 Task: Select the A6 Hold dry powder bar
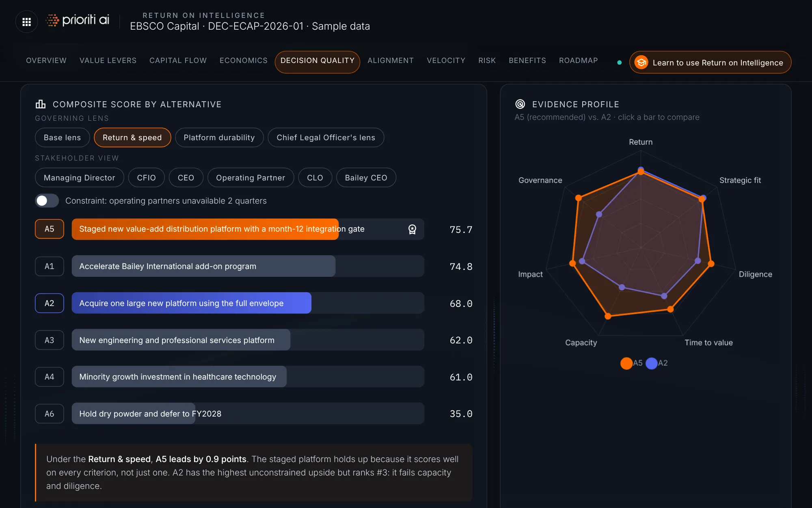(x=248, y=414)
